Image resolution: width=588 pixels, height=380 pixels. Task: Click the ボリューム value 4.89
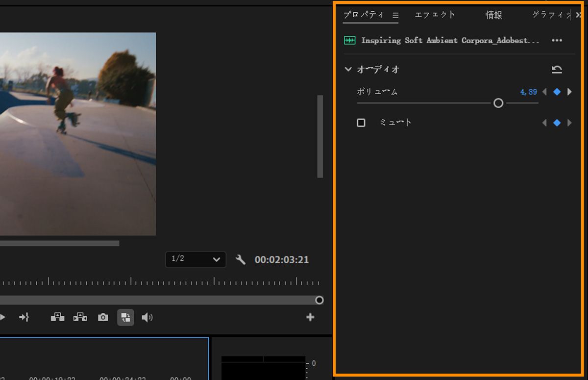528,92
